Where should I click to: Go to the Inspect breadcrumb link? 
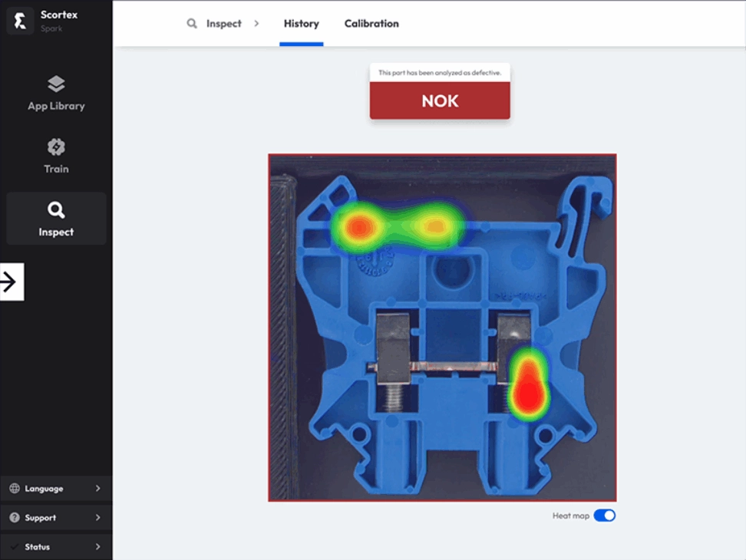click(x=224, y=24)
